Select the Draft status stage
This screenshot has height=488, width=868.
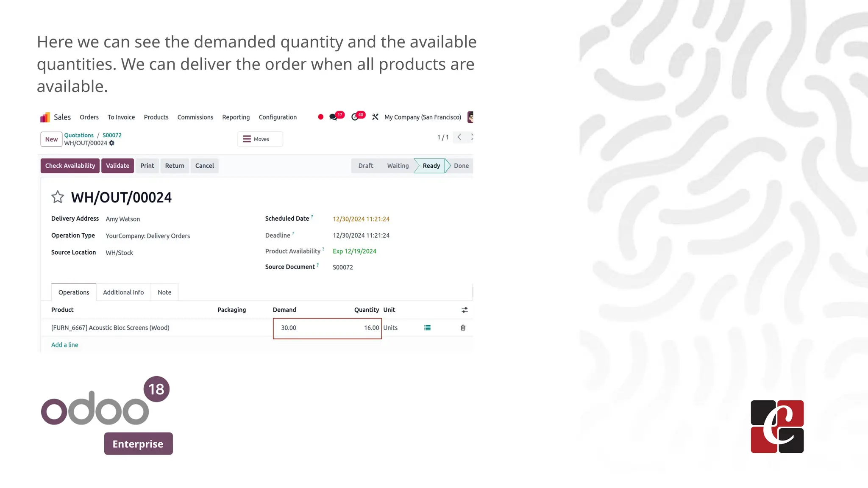pos(366,166)
